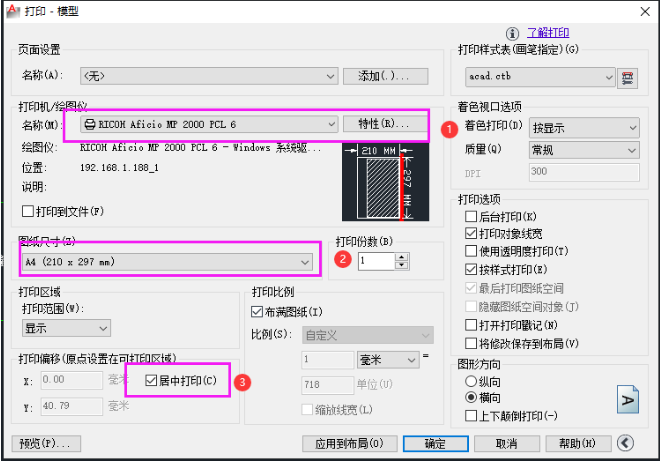The image size is (660, 461).
Task: Click the paper preview thumbnail
Action: pos(378,184)
